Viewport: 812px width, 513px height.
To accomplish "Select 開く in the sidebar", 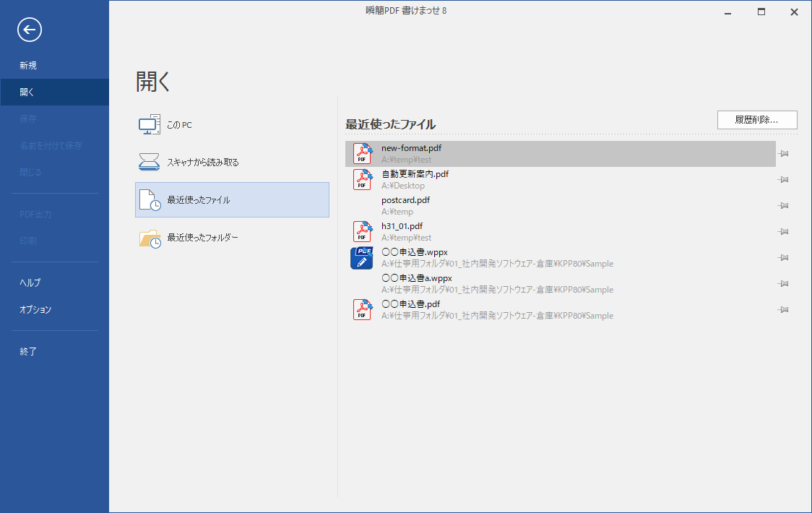I will 54,92.
